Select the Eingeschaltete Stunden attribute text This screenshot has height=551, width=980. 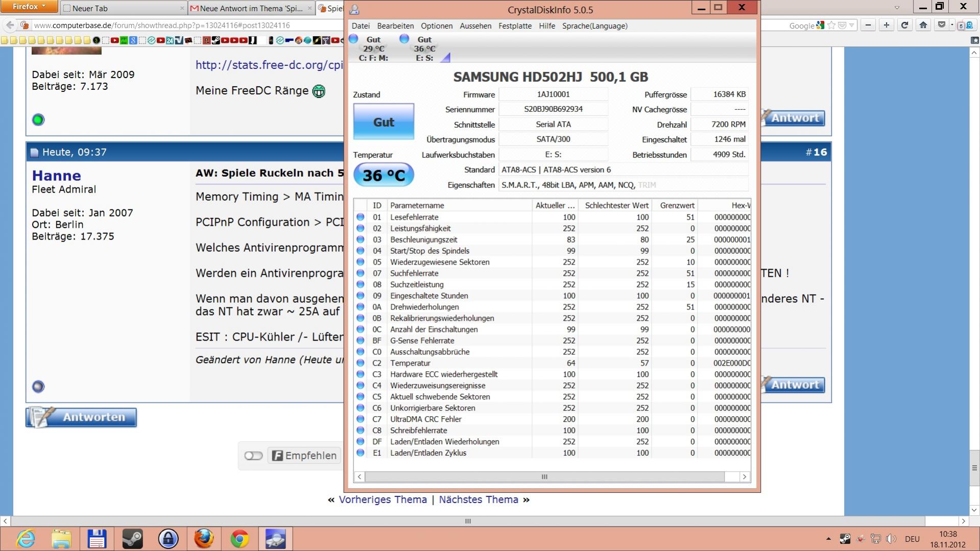click(429, 296)
